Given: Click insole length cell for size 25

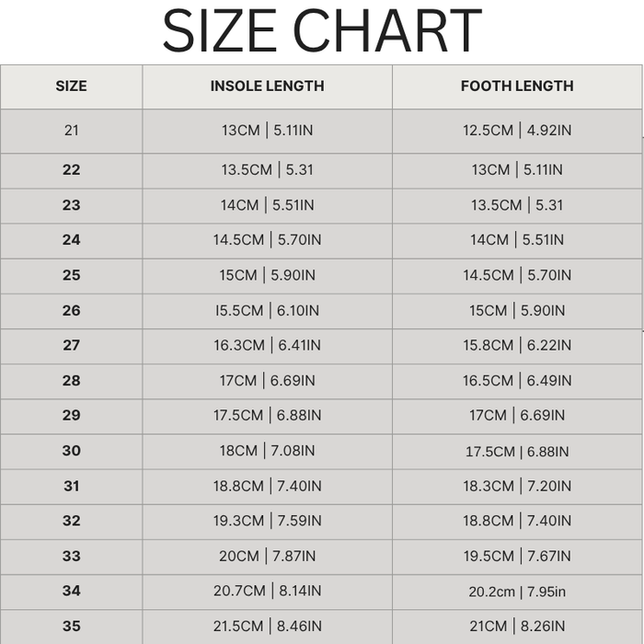Looking at the screenshot, I should coord(267,275).
